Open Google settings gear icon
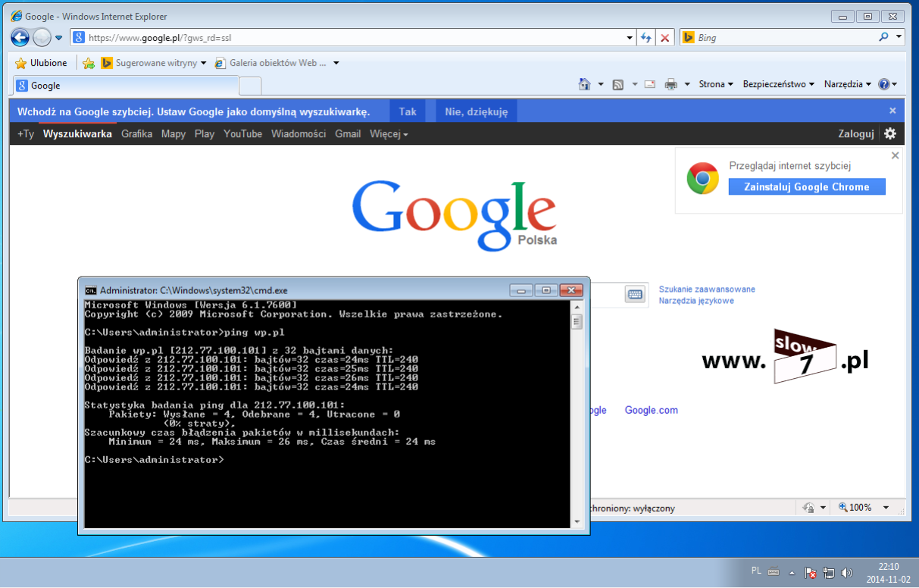919x588 pixels. tap(890, 133)
